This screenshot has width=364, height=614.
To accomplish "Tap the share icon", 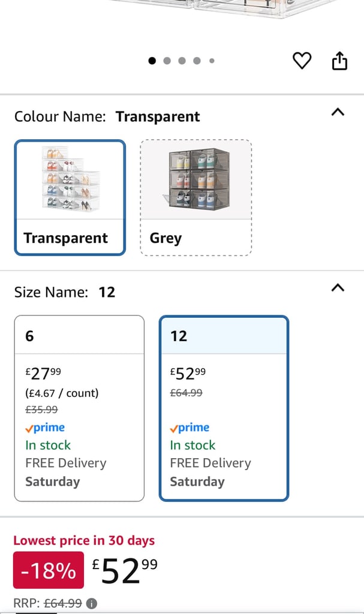I will 339,61.
